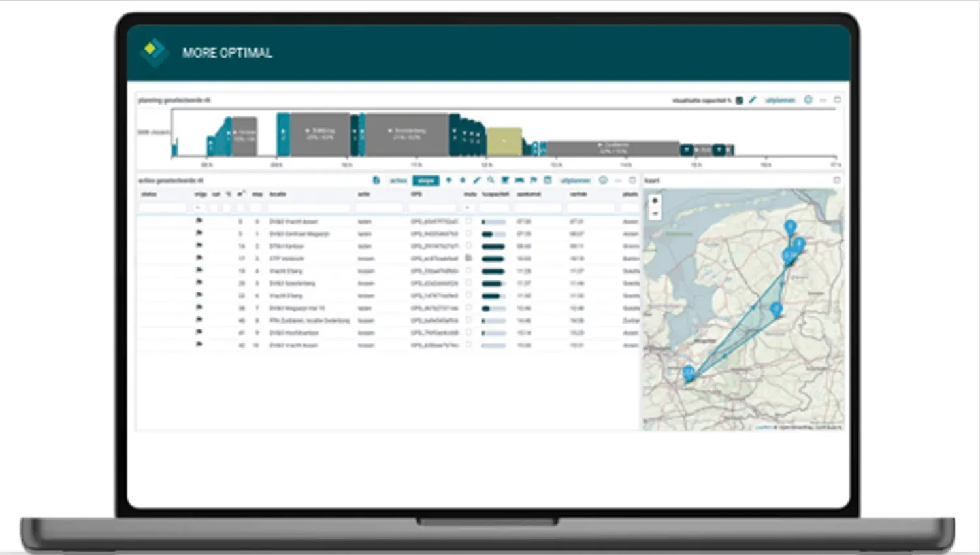Click uitplannen in the planning panel header

pos(780,101)
